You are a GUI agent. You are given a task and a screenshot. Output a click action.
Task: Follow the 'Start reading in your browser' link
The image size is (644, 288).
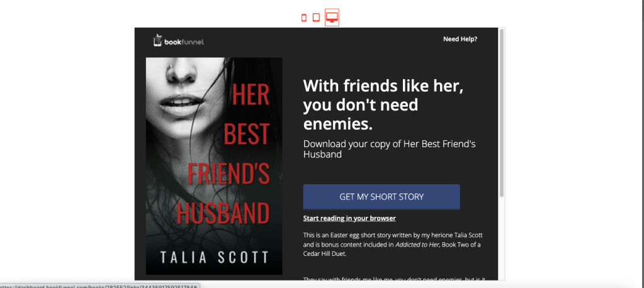tap(349, 218)
